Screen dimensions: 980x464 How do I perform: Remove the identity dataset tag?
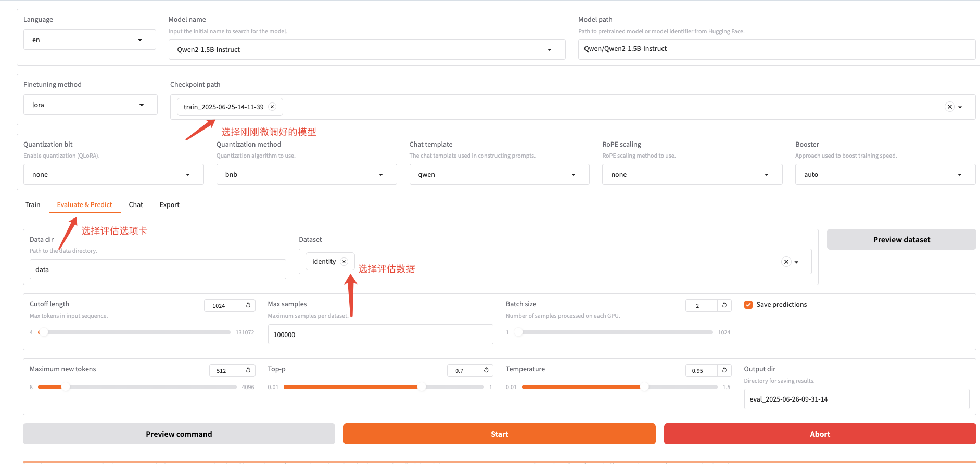coord(344,262)
